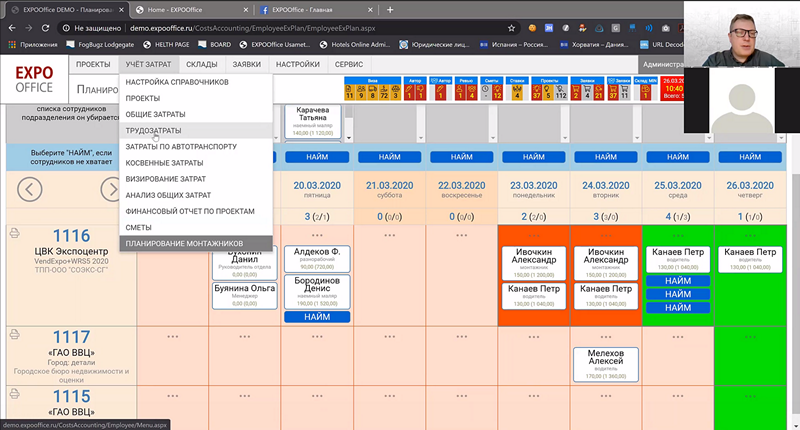
Task: Click list down arrow above 21.03.2020 НАЙМ
Action: click(x=421, y=138)
